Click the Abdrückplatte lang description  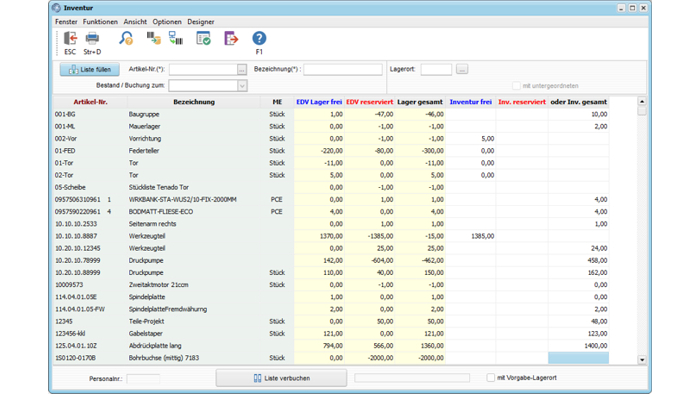[155, 346]
